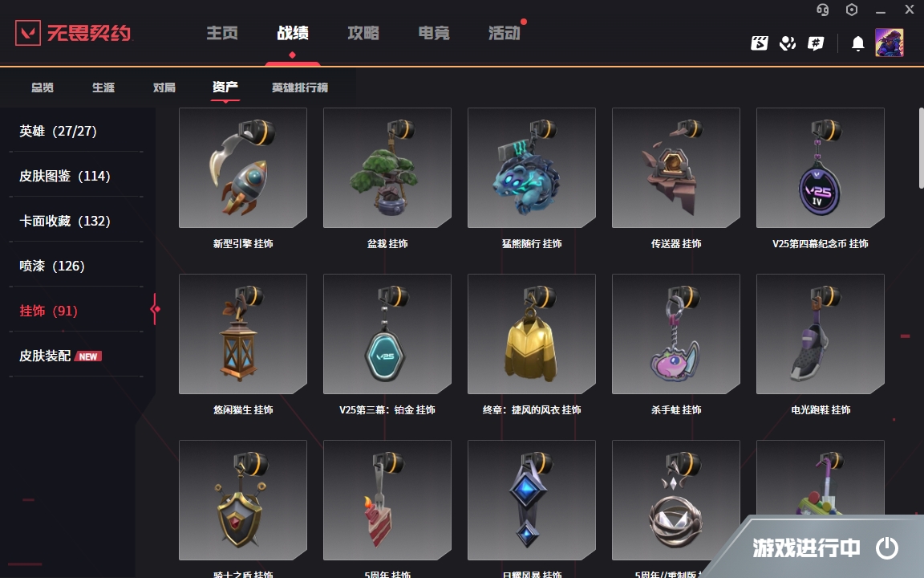Open the hexagon settings icon

click(x=852, y=10)
